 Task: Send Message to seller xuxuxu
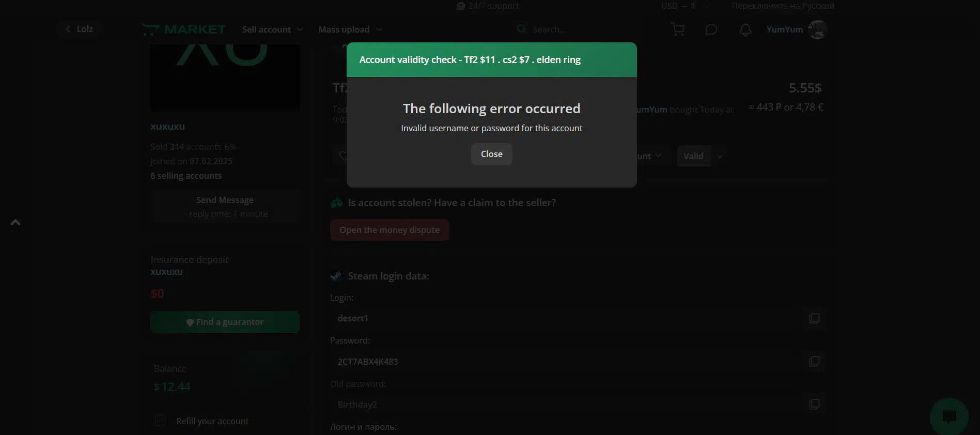click(x=225, y=207)
